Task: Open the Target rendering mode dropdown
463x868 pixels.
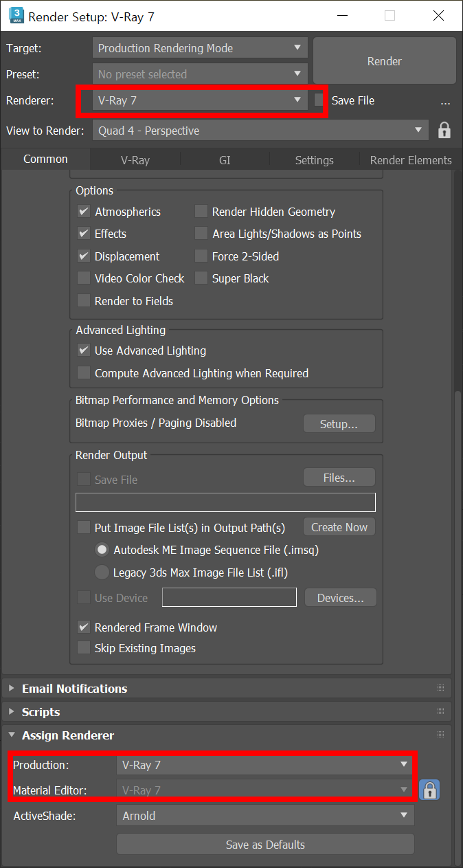Action: click(x=200, y=48)
